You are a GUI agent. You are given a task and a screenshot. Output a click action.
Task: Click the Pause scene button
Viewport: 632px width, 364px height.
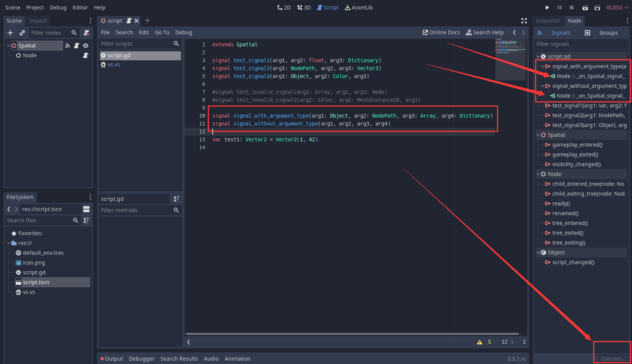560,8
